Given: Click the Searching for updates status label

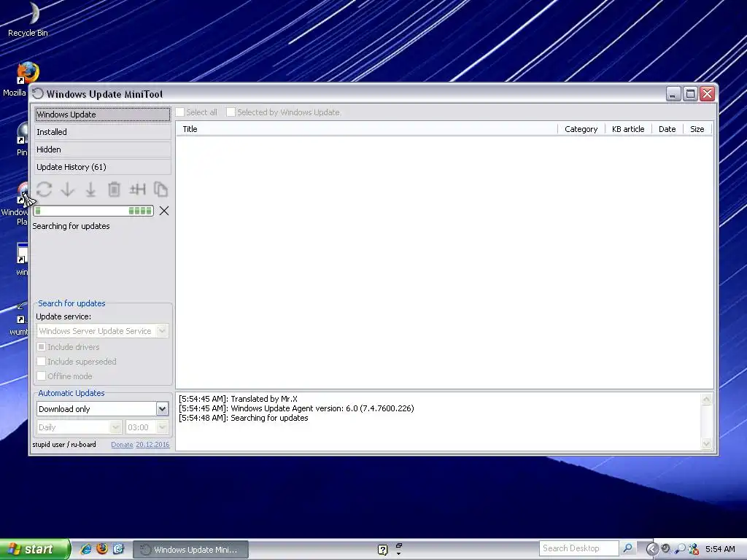Looking at the screenshot, I should click(x=71, y=226).
